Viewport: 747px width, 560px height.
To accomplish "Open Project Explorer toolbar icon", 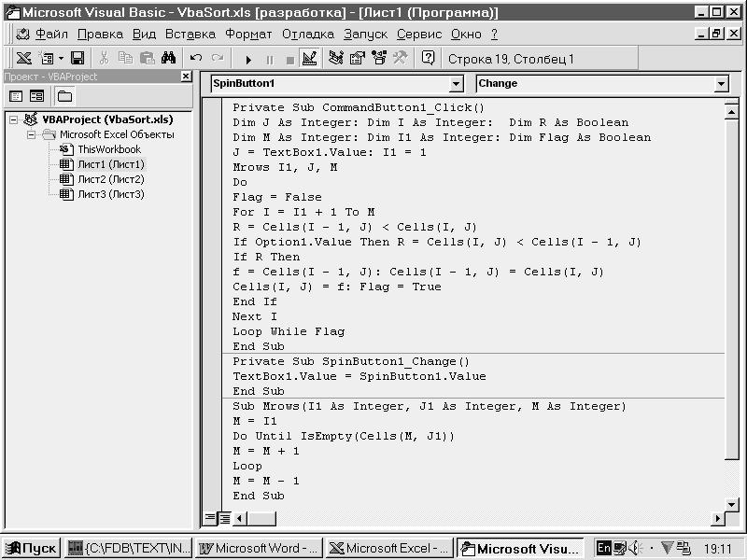I will (336, 59).
